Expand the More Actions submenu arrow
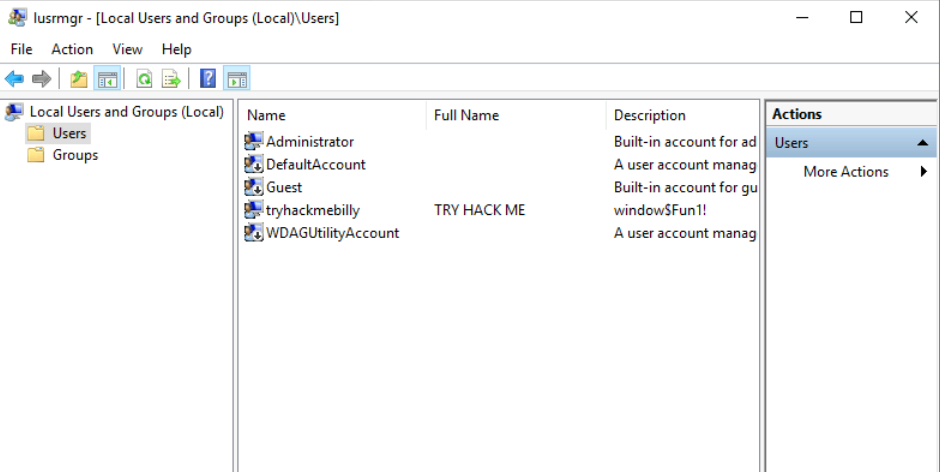The height and width of the screenshot is (472, 940). click(924, 172)
